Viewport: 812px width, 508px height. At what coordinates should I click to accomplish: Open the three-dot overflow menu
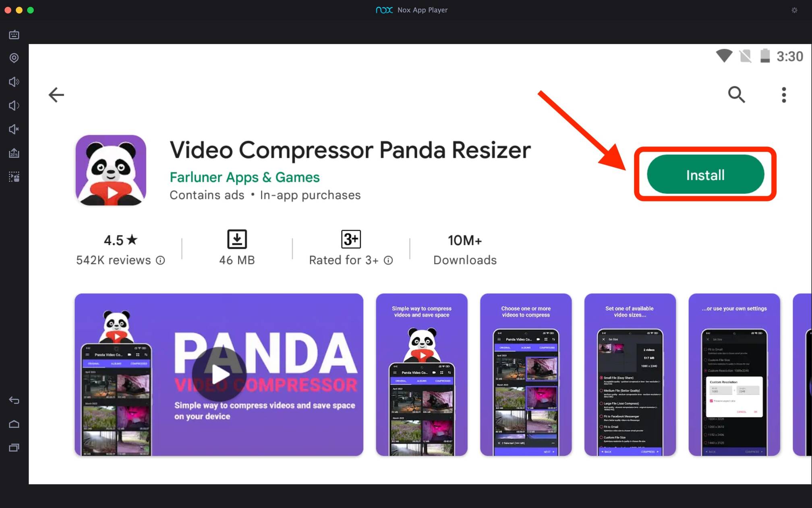coord(784,94)
